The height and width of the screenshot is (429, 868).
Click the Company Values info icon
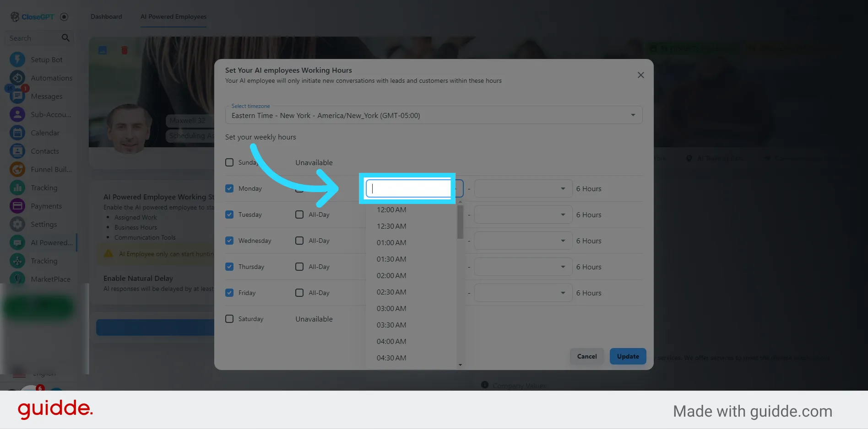click(485, 385)
